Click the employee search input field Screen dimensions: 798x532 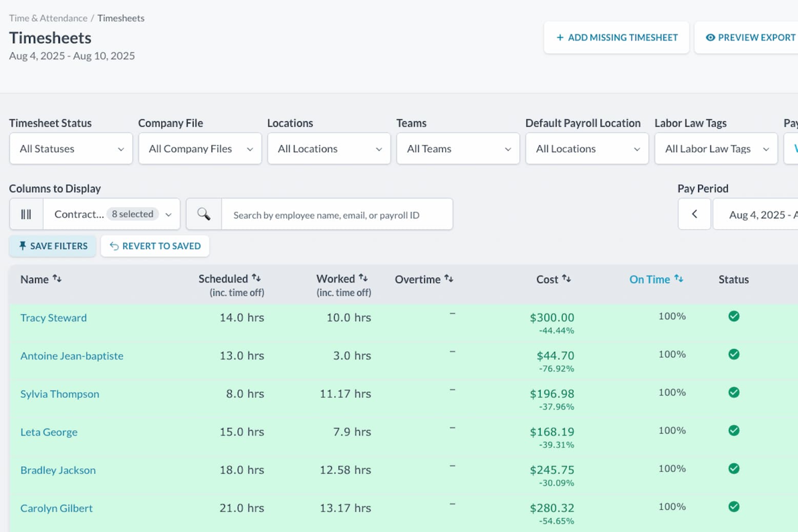[337, 214]
